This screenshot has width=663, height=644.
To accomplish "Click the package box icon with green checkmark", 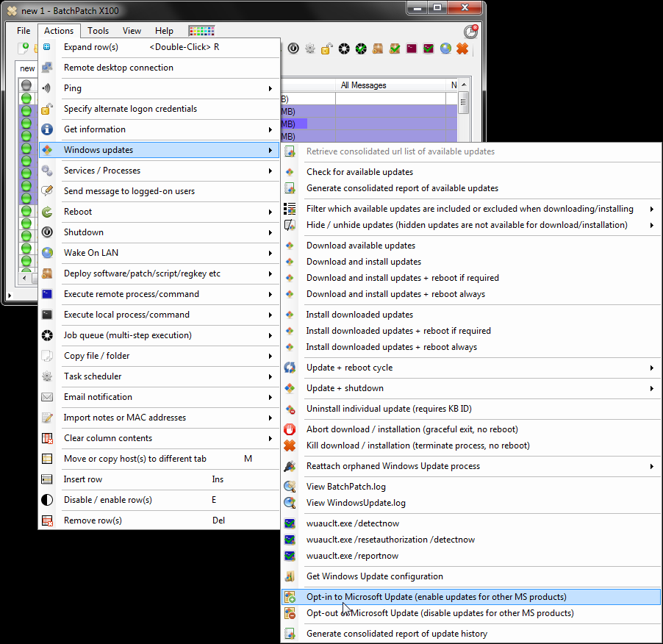I will tap(395, 49).
